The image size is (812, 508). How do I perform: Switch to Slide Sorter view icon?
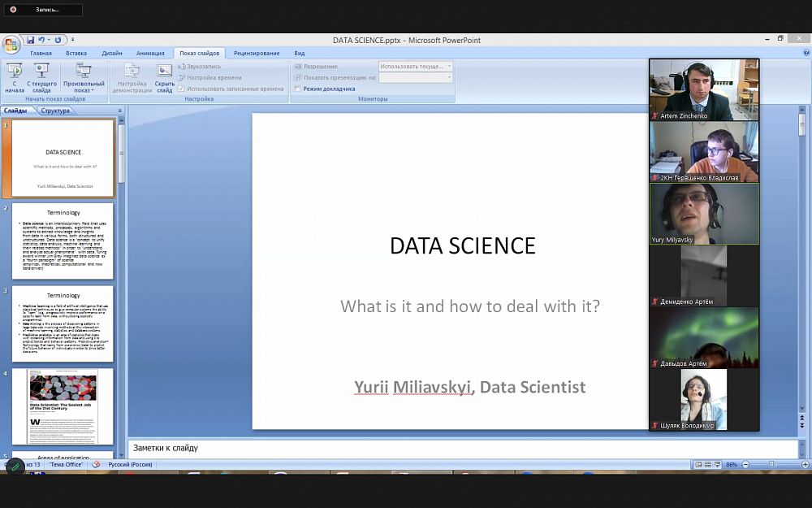click(707, 464)
